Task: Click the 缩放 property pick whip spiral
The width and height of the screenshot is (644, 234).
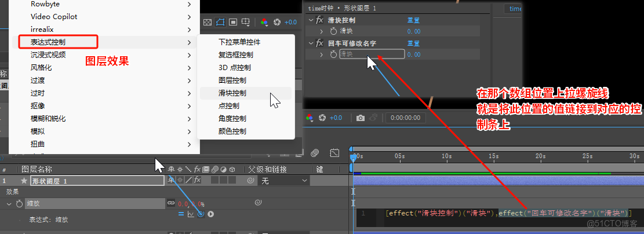Action: point(258,202)
